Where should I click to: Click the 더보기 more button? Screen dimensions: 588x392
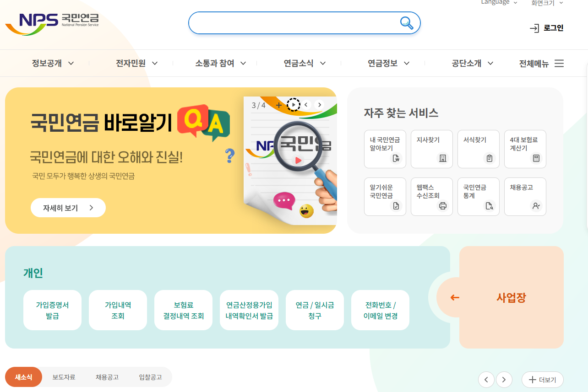point(543,380)
